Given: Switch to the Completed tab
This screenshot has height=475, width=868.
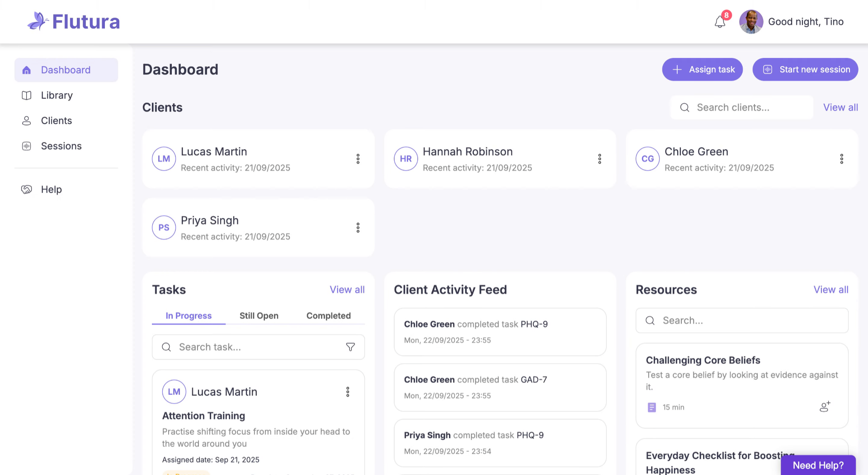Looking at the screenshot, I should pyautogui.click(x=329, y=316).
